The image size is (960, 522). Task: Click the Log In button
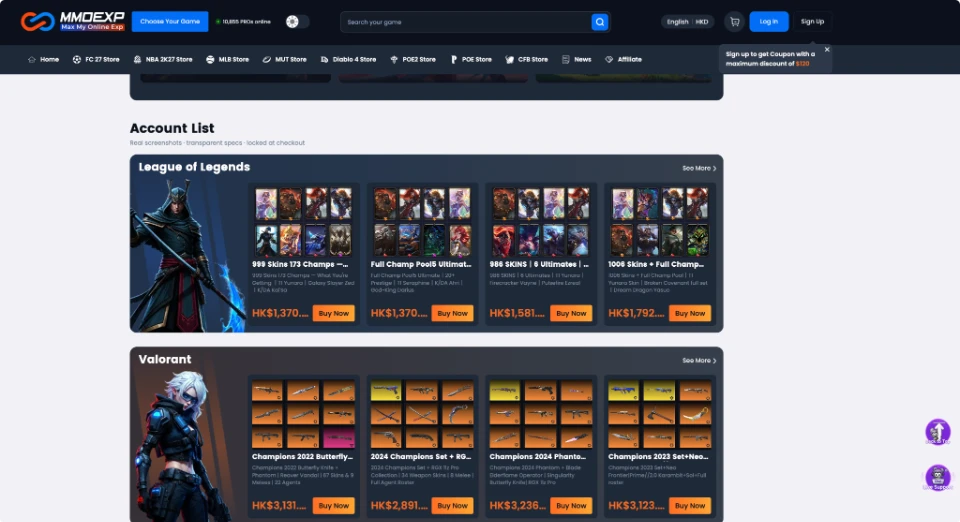(x=768, y=21)
